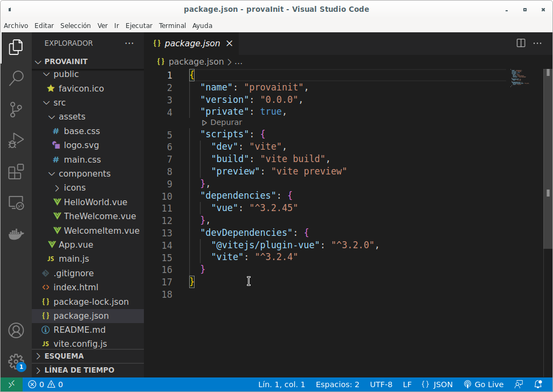This screenshot has height=392, width=553.
Task: Expand the icons folder
Action: click(x=74, y=187)
